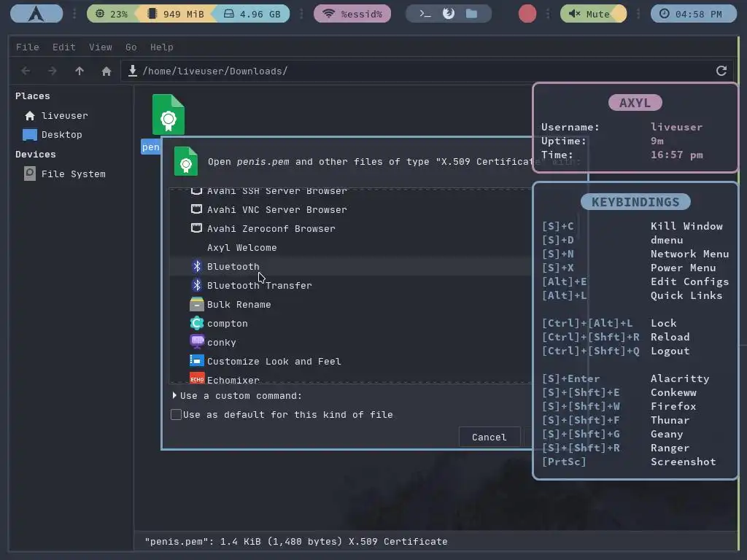The height and width of the screenshot is (560, 747).
Task: Select the green certificate file icon
Action: coord(169,114)
